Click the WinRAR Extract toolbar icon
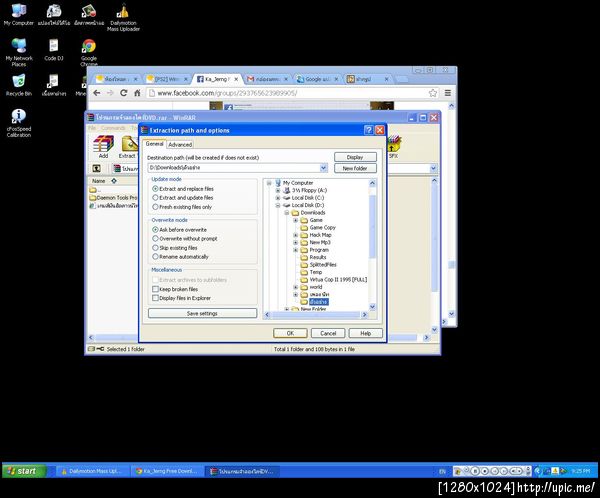 click(x=128, y=147)
